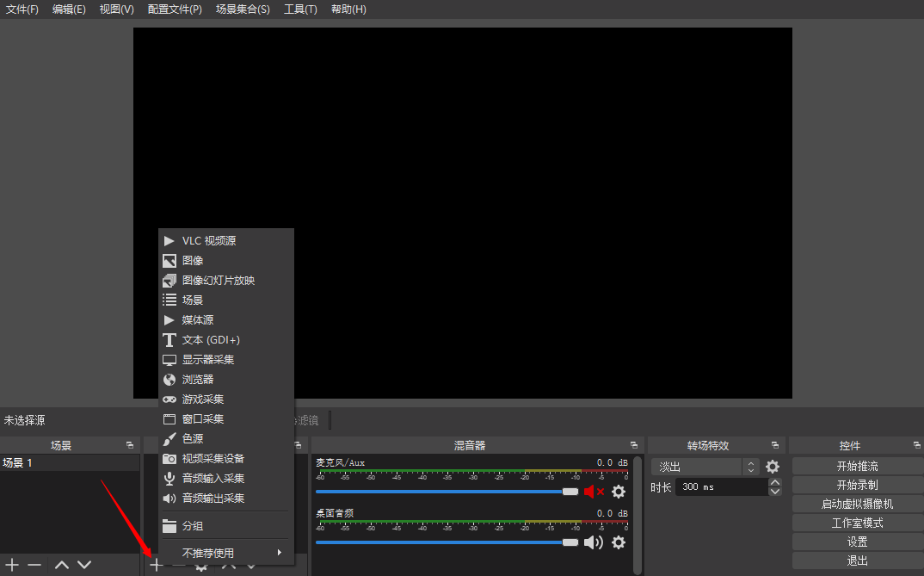
Task: Move scene up with arrow icon
Action: pyautogui.click(x=62, y=565)
